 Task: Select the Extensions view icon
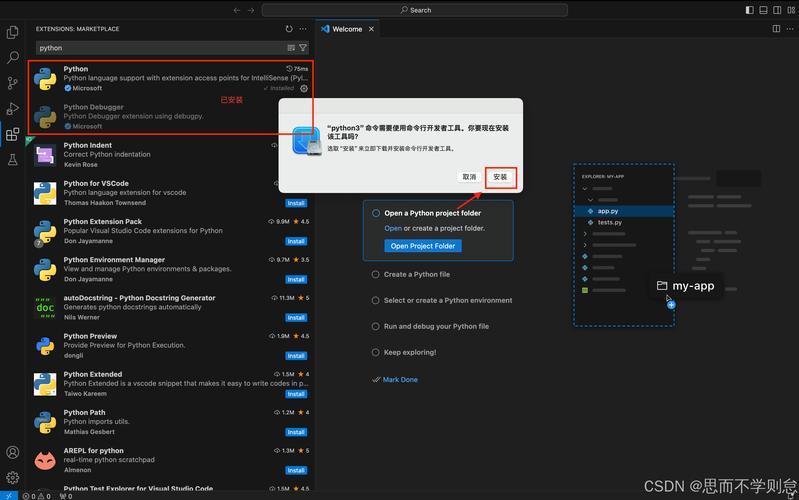click(x=13, y=135)
